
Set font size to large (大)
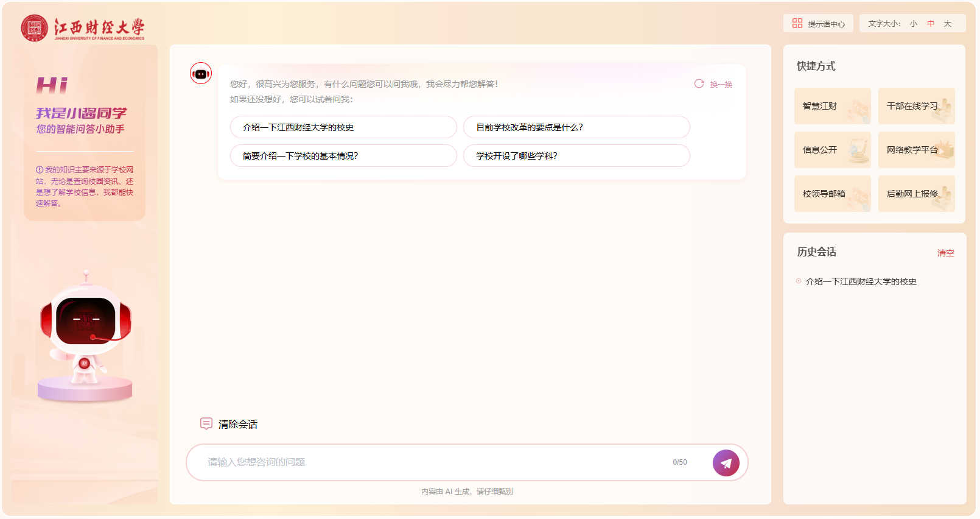coord(947,24)
